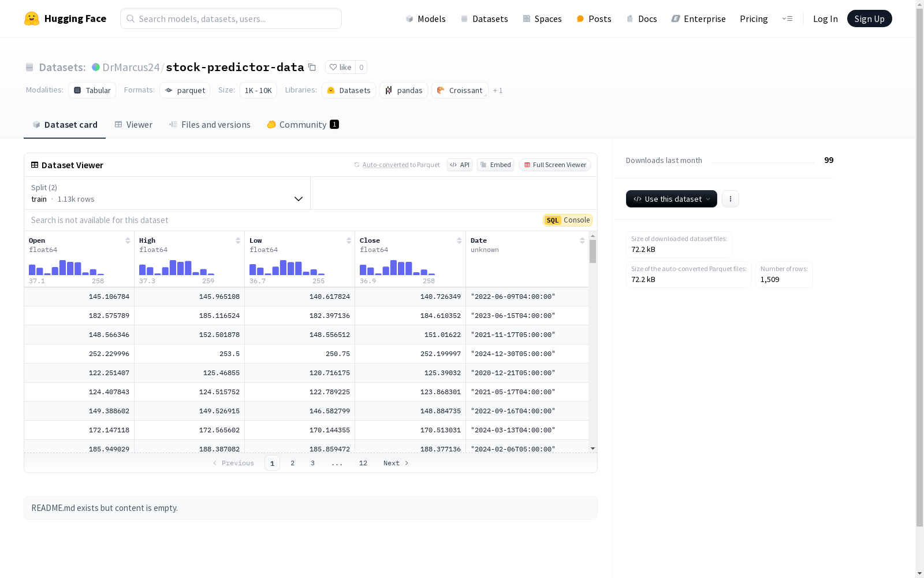Go to Datasets in top navigation
Screen dimensions: 924x578
(484, 18)
